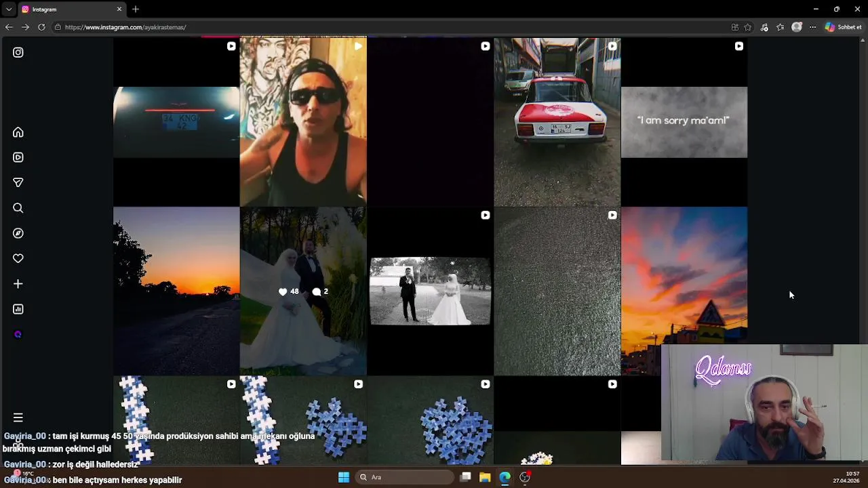Go back to the previous page
Screen dimensions: 868x488
coord(9,27)
